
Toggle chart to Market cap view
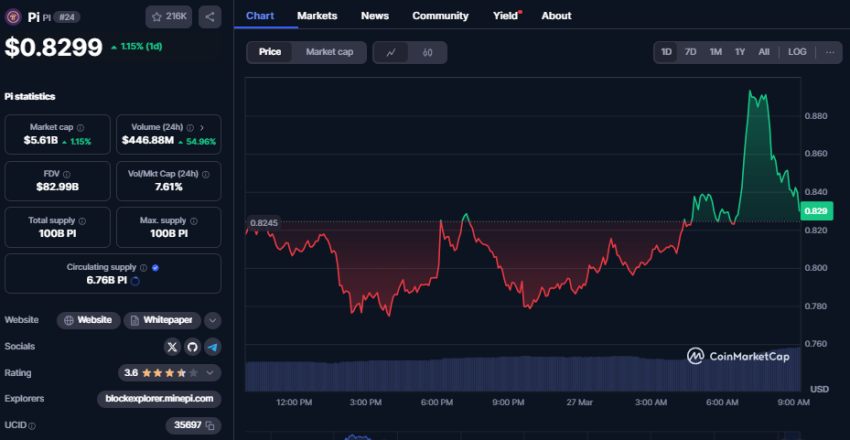329,52
